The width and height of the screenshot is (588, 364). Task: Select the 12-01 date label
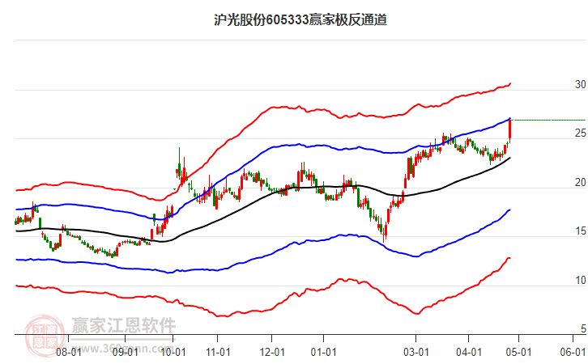click(272, 353)
